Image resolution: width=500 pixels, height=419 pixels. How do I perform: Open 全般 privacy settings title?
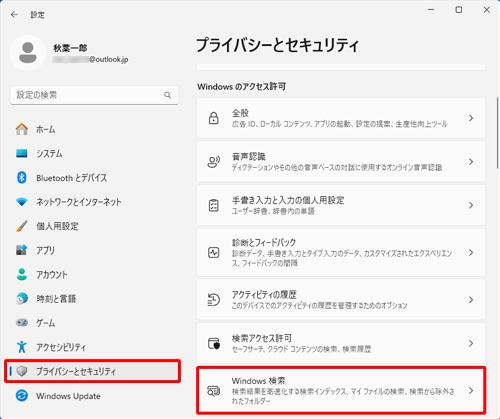pyautogui.click(x=240, y=113)
